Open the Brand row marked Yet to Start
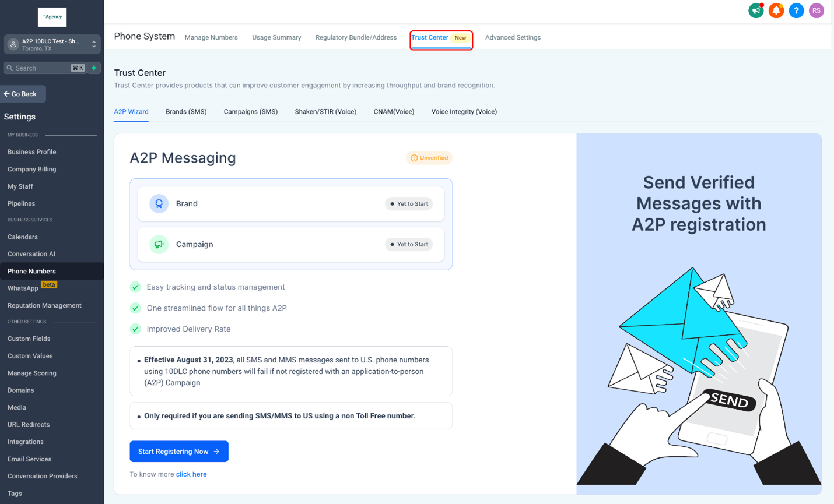The image size is (834, 504). tap(291, 204)
